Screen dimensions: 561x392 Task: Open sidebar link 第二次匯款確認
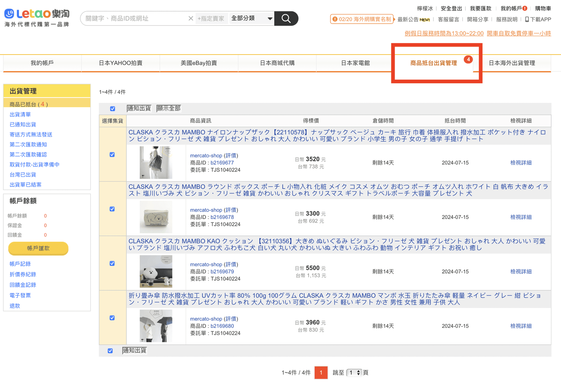click(x=28, y=154)
